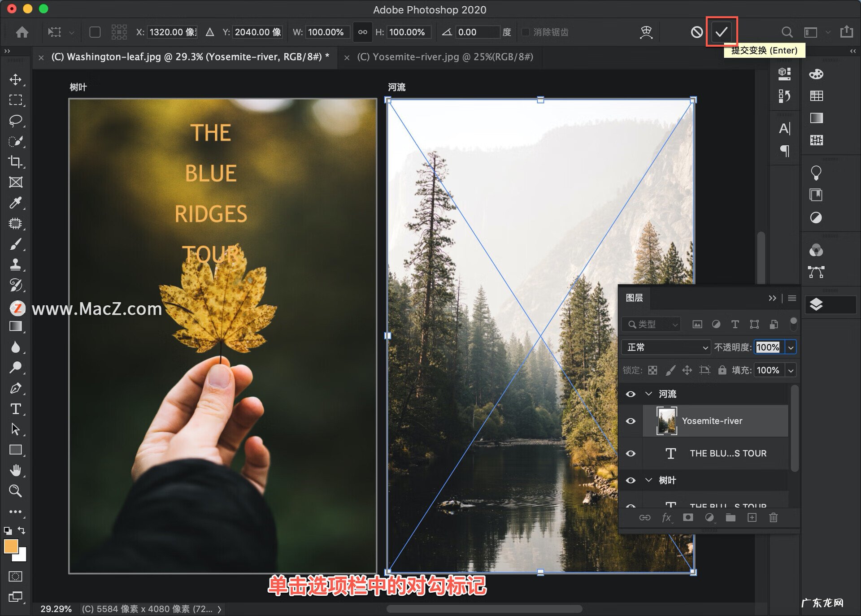
Task: Click the W width percentage field
Action: coord(326,32)
